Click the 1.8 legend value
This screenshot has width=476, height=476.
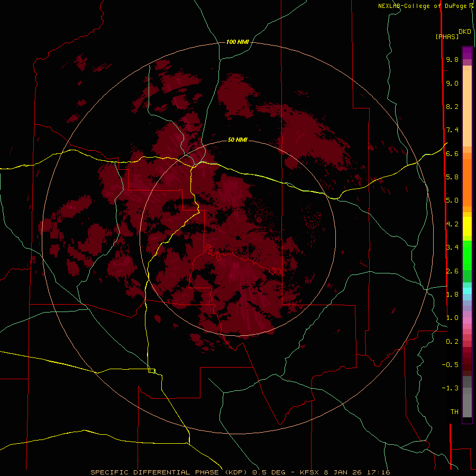[452, 295]
